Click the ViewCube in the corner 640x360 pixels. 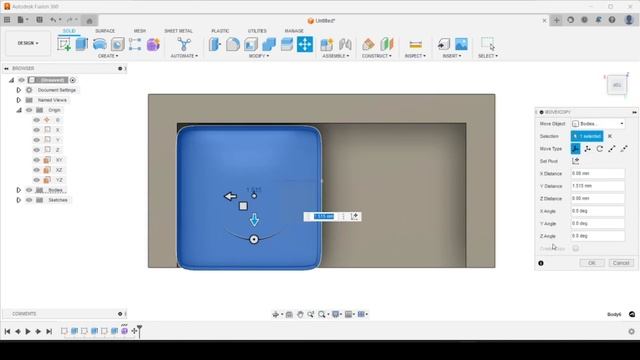click(617, 85)
